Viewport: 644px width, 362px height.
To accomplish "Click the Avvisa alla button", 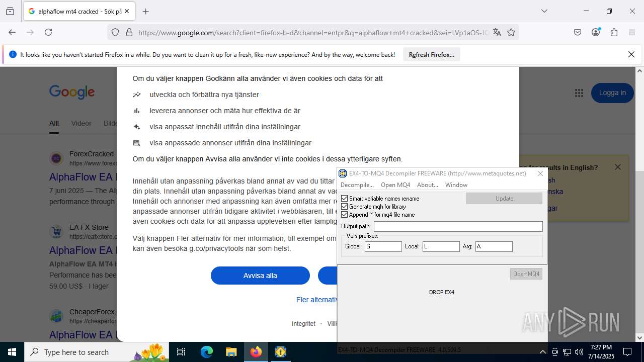I will 260,276.
